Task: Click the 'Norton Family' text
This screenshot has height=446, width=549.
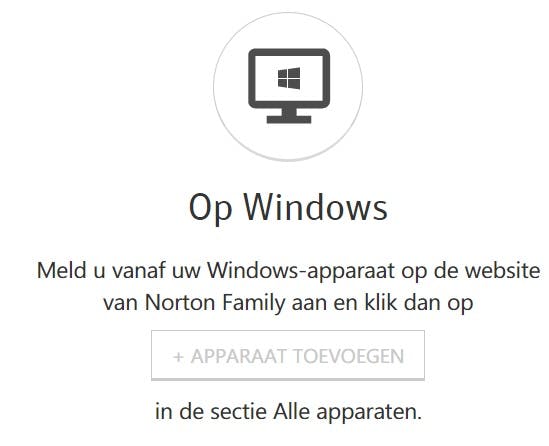Action: click(215, 303)
